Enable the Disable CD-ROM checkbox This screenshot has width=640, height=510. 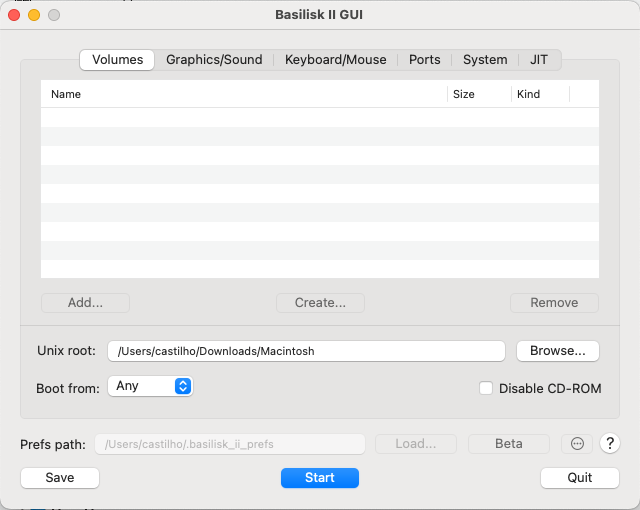coord(486,388)
